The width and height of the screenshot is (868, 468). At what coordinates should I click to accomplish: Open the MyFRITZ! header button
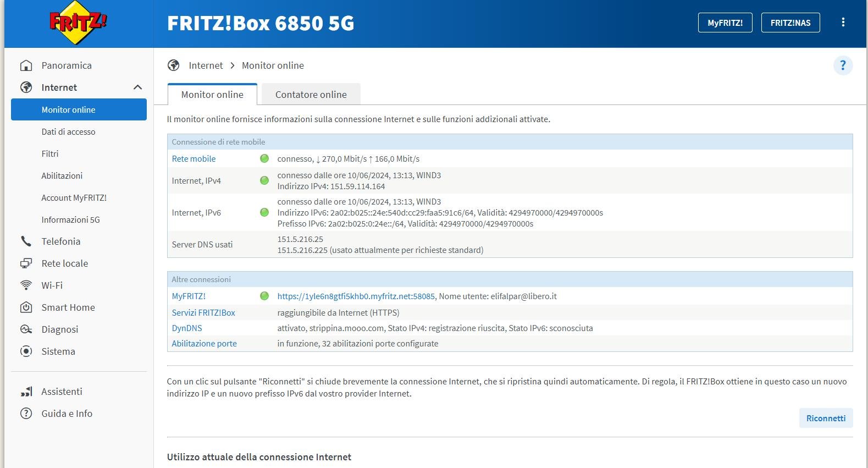[725, 23]
